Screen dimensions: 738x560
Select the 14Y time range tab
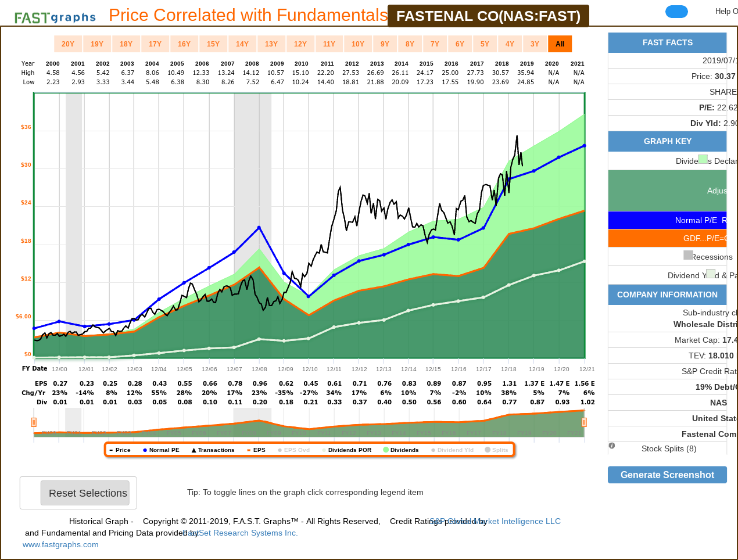(242, 44)
